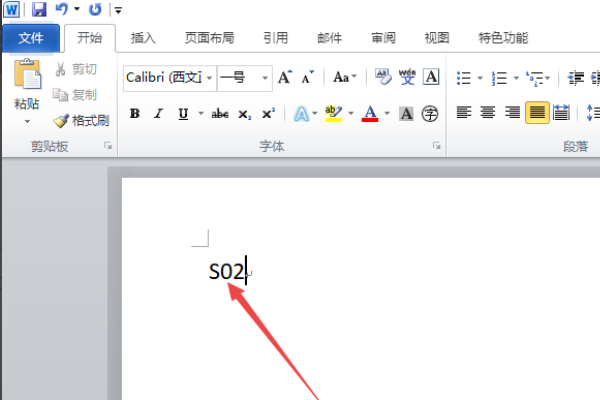
Task: Open the 特色功能 tab
Action: tap(503, 38)
